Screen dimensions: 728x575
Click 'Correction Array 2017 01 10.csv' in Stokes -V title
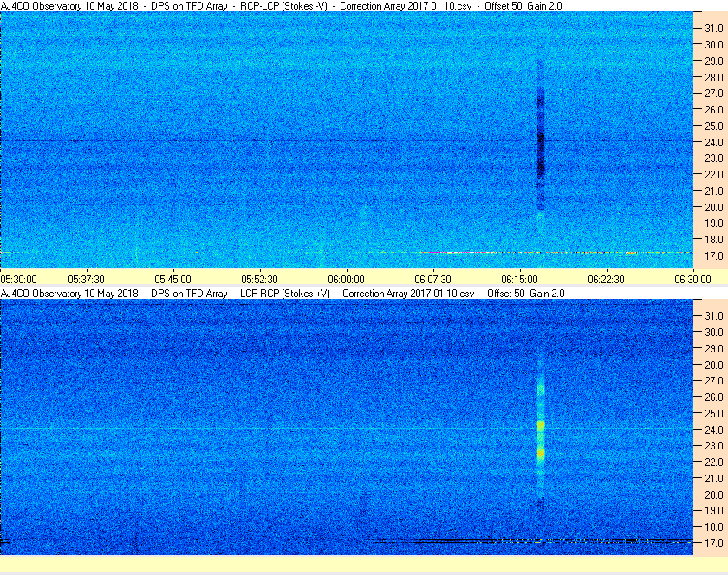[x=406, y=6]
